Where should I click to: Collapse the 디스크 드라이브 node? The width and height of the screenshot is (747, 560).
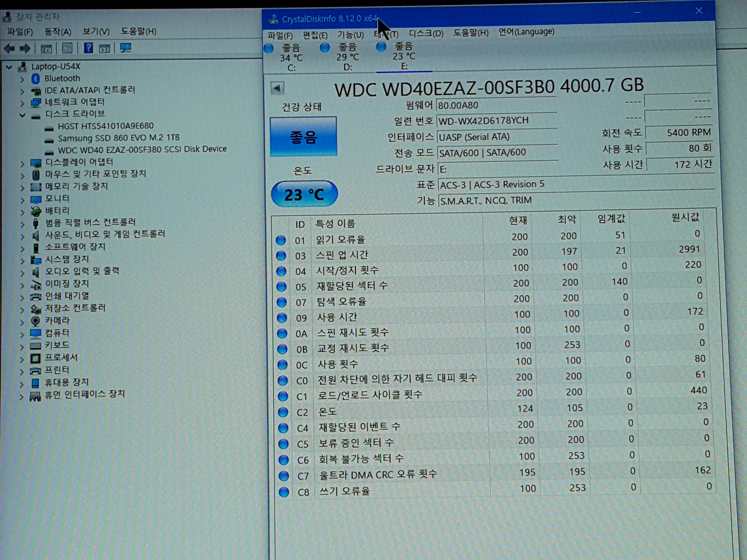tap(22, 115)
